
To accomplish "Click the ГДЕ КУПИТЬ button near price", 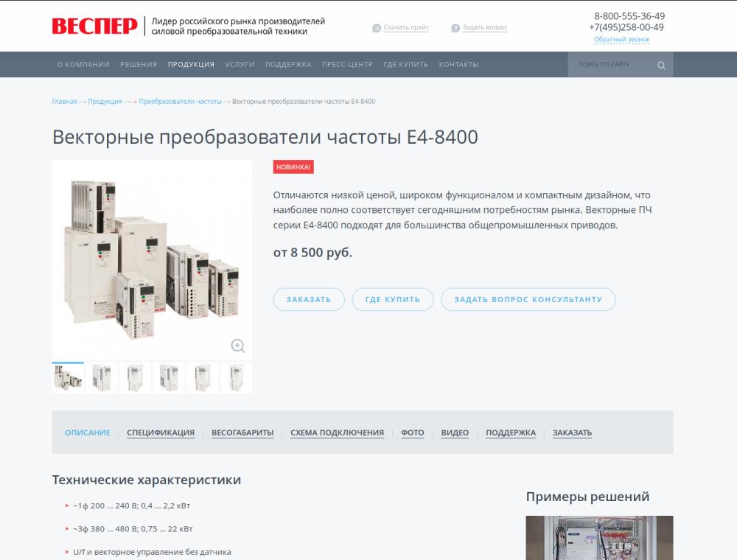I will [x=393, y=299].
